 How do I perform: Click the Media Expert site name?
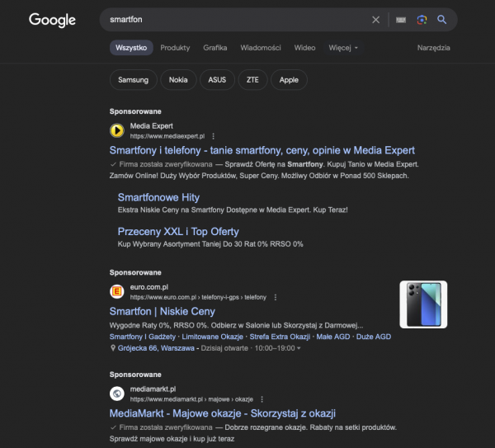[152, 126]
